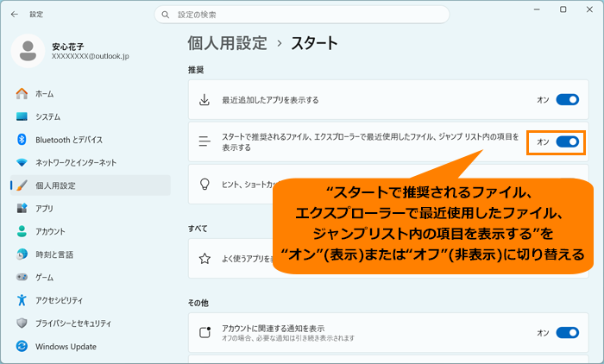Click the 時刻と言語 globe clock icon
Viewport: 604px width, 364px height.
tap(22, 254)
